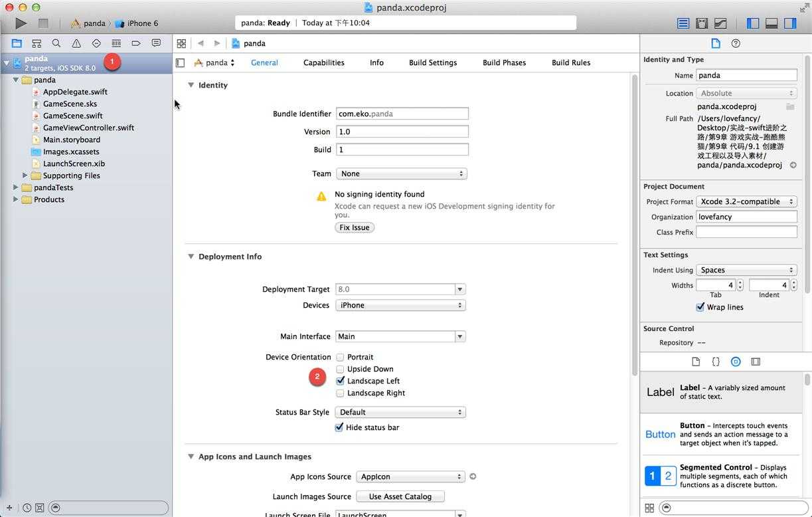Enable Upside Down orientation
812x517 pixels.
(340, 369)
